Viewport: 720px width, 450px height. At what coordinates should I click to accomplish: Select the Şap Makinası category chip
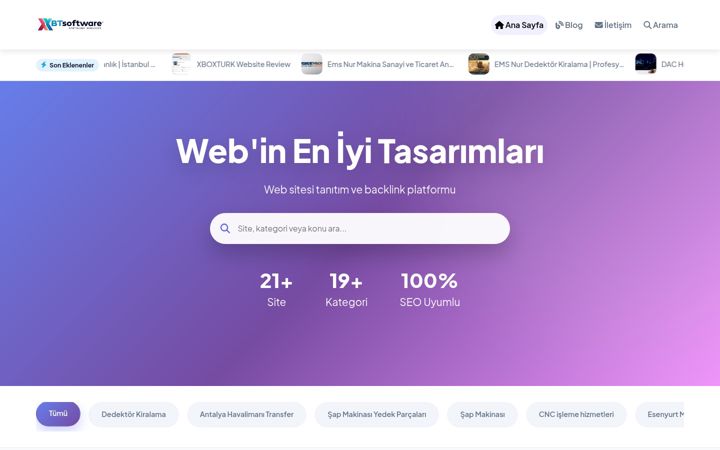tap(482, 414)
